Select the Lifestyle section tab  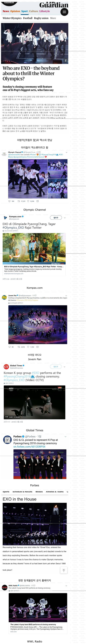[x=44, y=11]
